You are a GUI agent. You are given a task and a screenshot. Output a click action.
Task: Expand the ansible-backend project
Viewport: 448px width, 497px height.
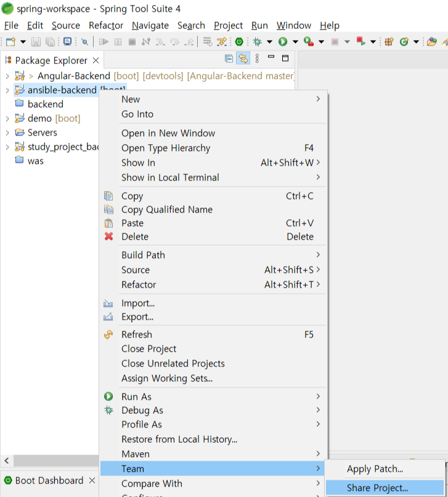point(7,91)
